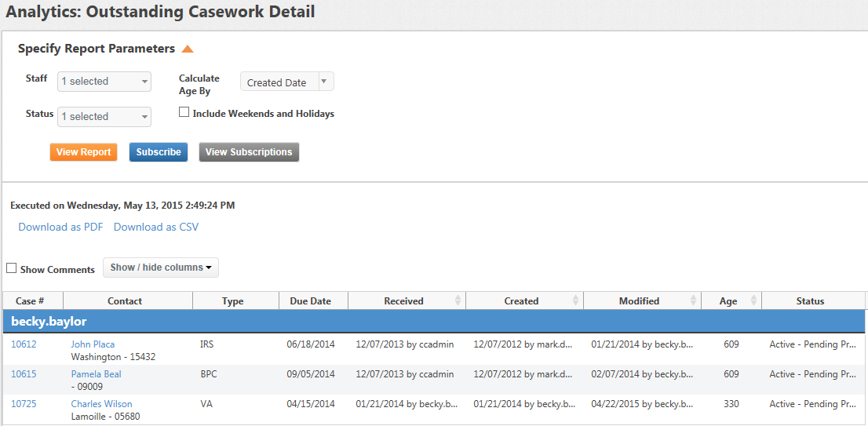The width and height of the screenshot is (868, 426).
Task: Enable the Show Comments checkbox
Action: pyautogui.click(x=11, y=268)
